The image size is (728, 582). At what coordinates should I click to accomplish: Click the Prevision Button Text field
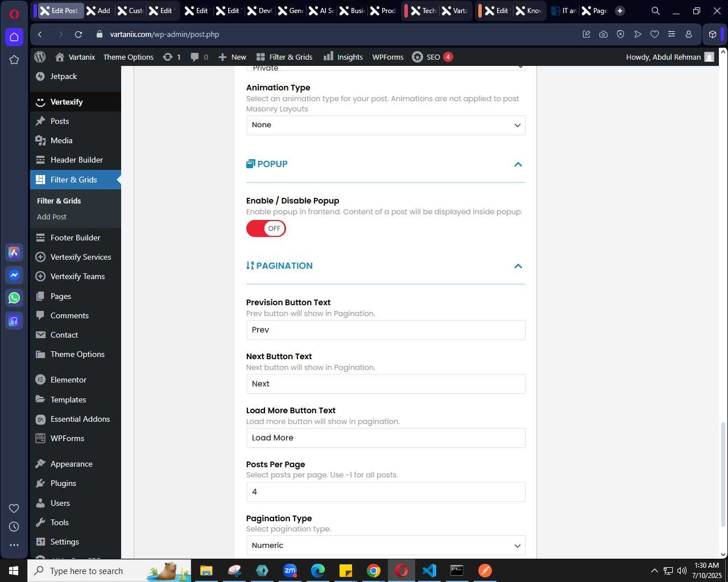[x=386, y=330]
